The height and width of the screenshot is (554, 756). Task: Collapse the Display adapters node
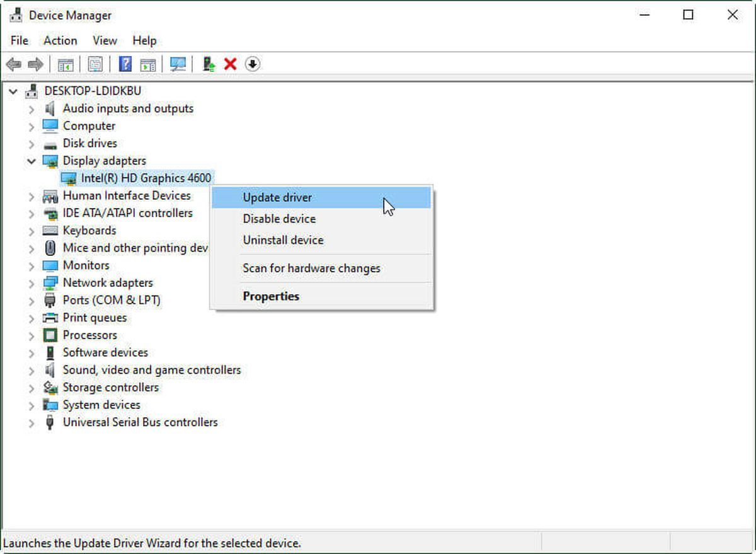(x=31, y=161)
